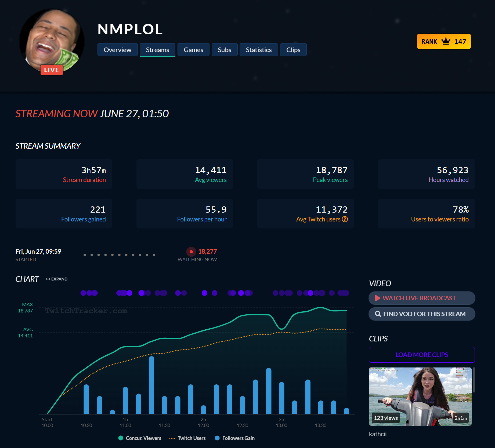Click the tallest followers bar before 11:30
495x448 pixels.
click(151, 385)
